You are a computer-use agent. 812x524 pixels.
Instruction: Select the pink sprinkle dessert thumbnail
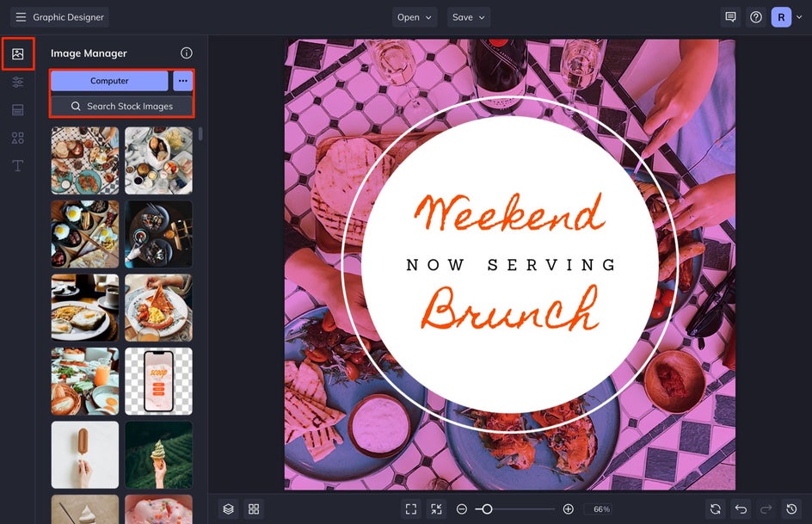[x=158, y=509]
